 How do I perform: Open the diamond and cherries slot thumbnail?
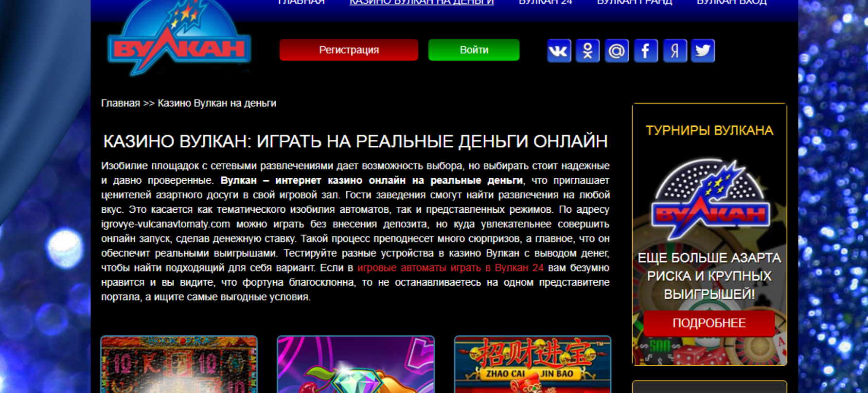pos(355,364)
